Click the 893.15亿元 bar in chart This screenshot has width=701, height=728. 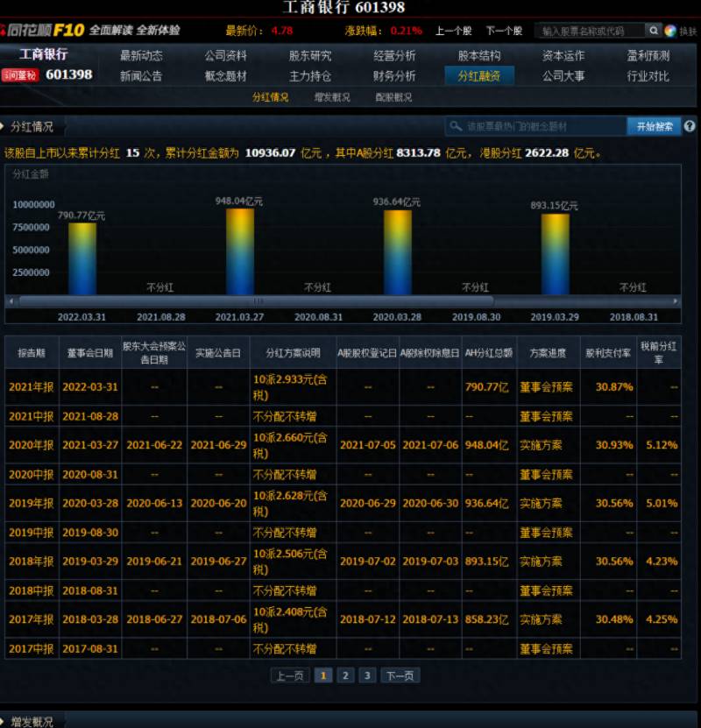(x=556, y=254)
